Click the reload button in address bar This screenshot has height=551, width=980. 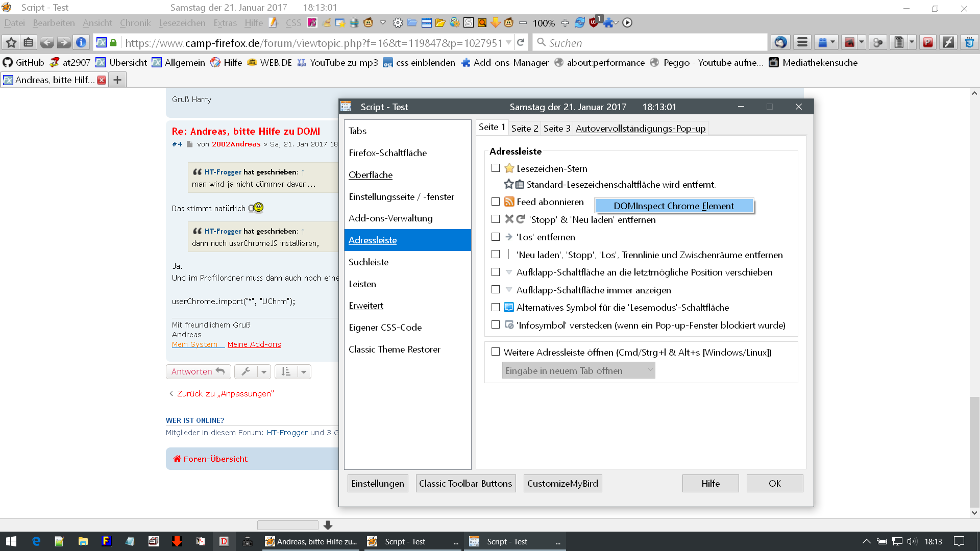521,43
